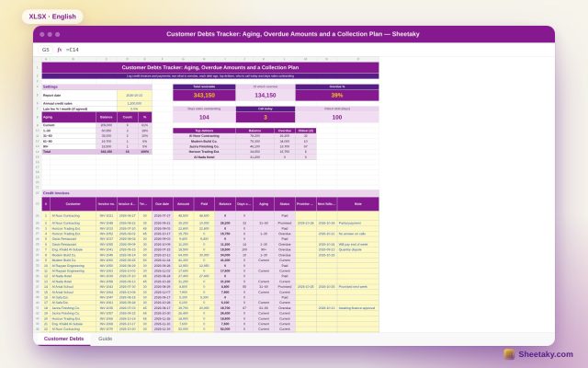Image resolution: width=588 pixels, height=368 pixels.
Task: Click the Due date column header
Action: pyautogui.click(x=163, y=204)
